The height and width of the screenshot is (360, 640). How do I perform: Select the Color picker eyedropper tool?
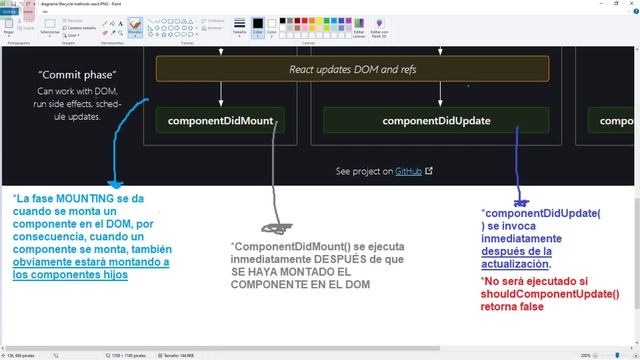(x=113, y=33)
